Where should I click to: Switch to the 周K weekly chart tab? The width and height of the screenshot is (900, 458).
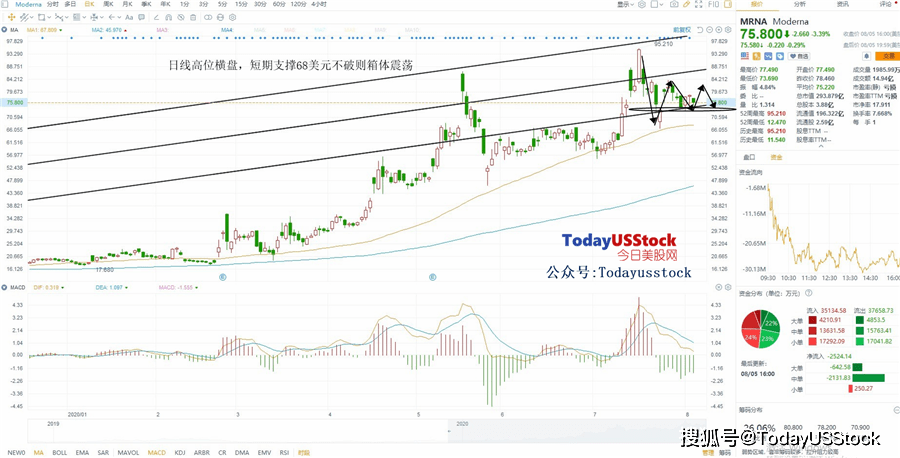[108, 4]
